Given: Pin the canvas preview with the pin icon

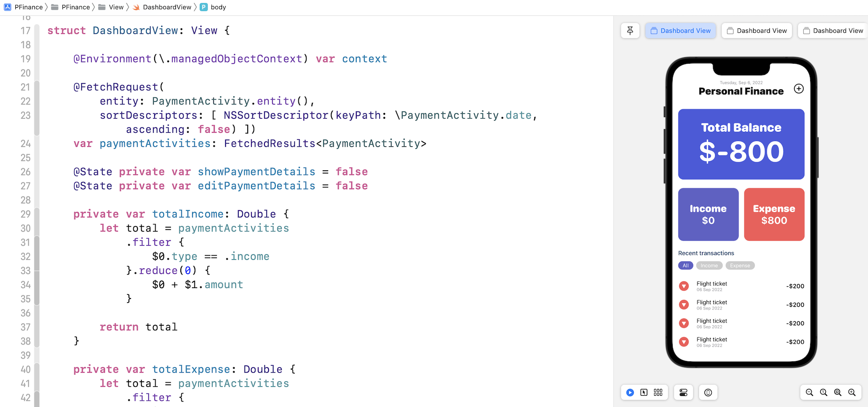Looking at the screenshot, I should (x=630, y=31).
